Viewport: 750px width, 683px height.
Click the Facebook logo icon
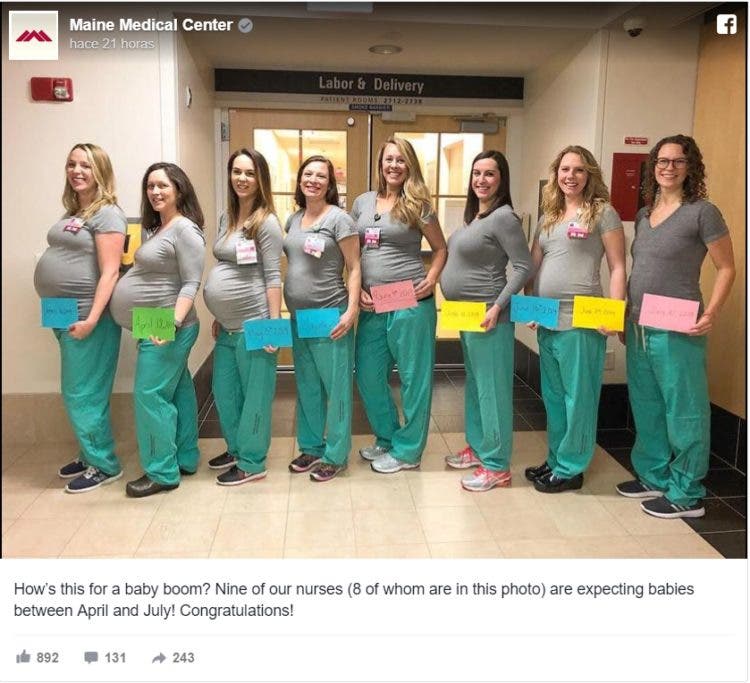click(726, 24)
